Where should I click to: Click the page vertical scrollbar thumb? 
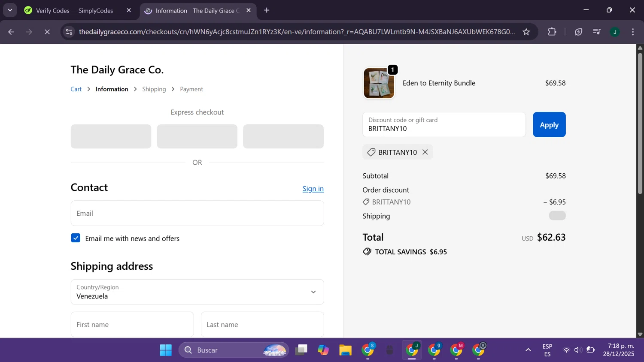point(640,123)
